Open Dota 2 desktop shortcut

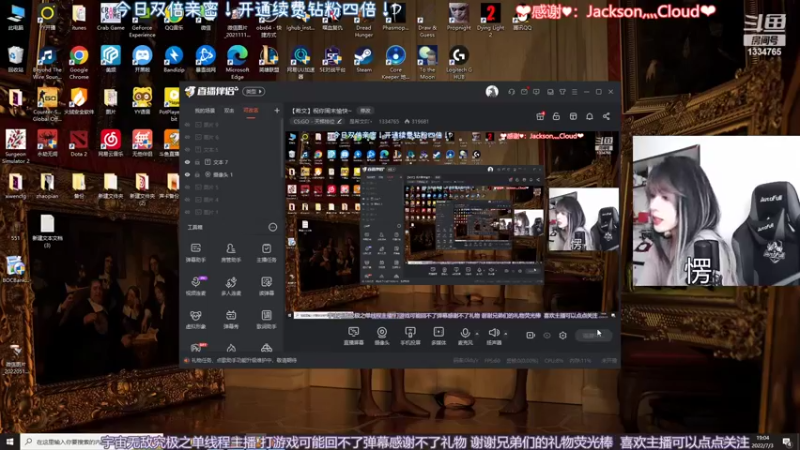[79, 143]
